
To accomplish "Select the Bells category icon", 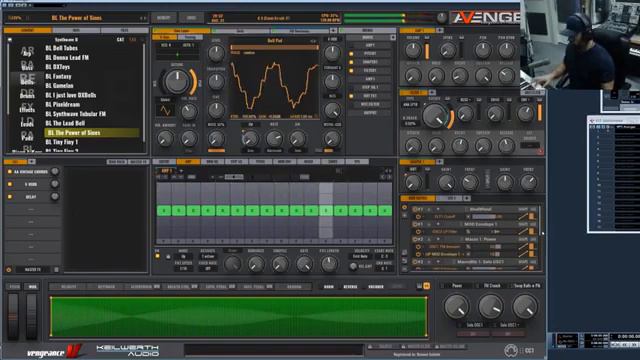I will (27, 80).
